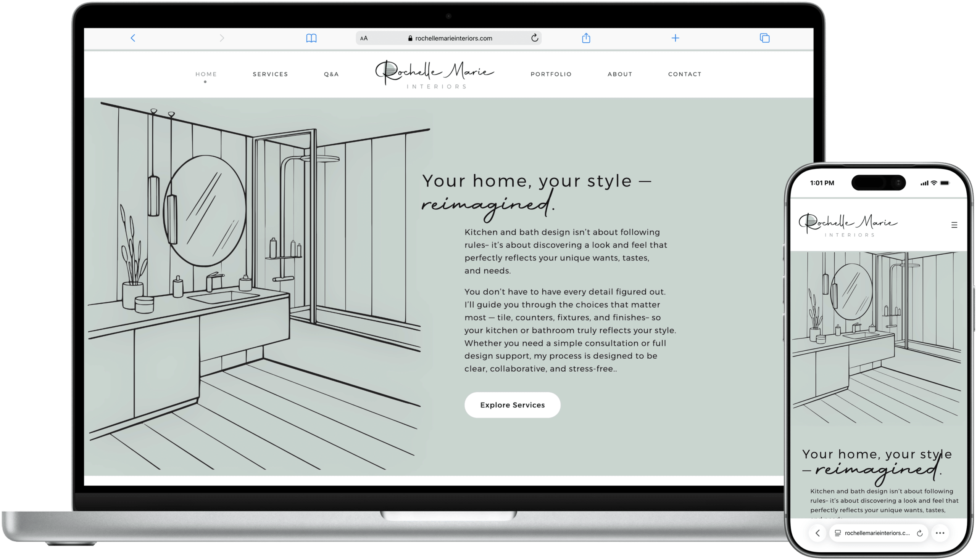Image resolution: width=977 pixels, height=560 pixels.
Task: Show tab overview icon in Safari
Action: click(x=764, y=38)
